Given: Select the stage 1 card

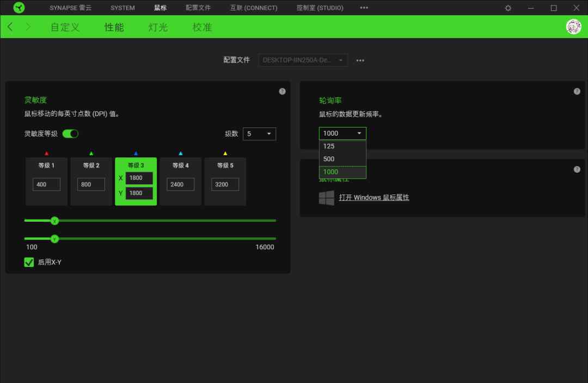Looking at the screenshot, I should coord(46,181).
